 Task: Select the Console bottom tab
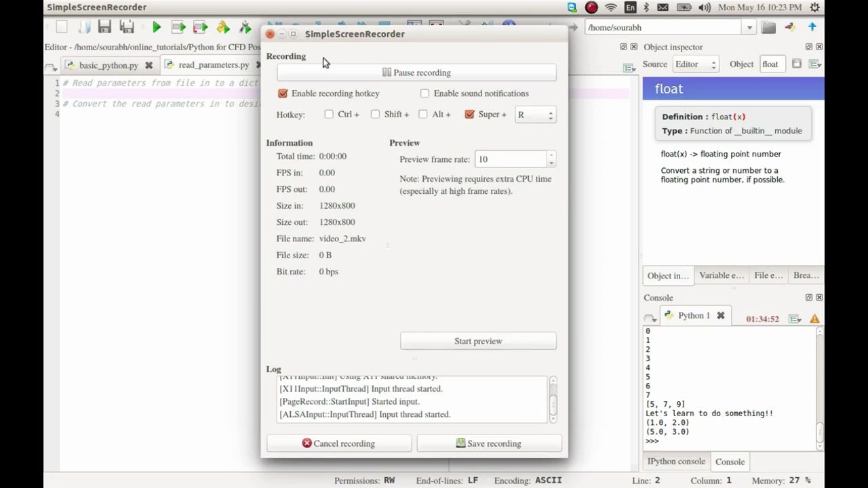[730, 462]
